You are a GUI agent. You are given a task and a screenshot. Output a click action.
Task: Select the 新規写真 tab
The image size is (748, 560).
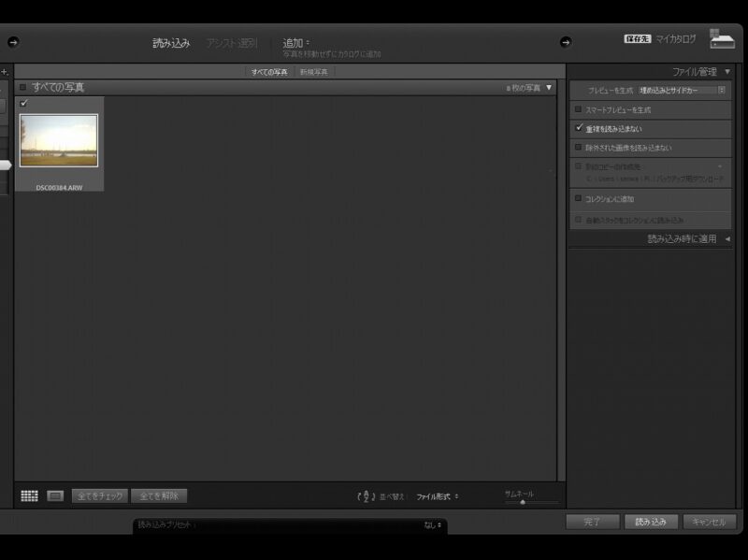tap(314, 72)
